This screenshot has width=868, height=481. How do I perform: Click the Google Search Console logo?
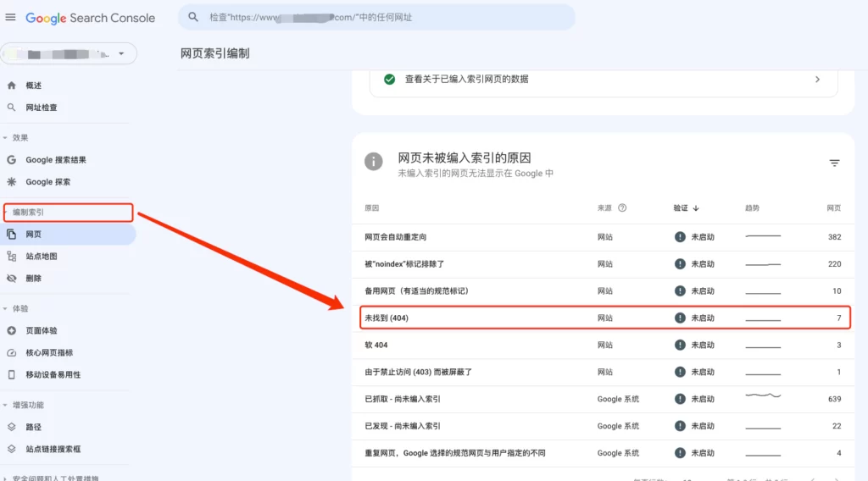click(x=90, y=18)
